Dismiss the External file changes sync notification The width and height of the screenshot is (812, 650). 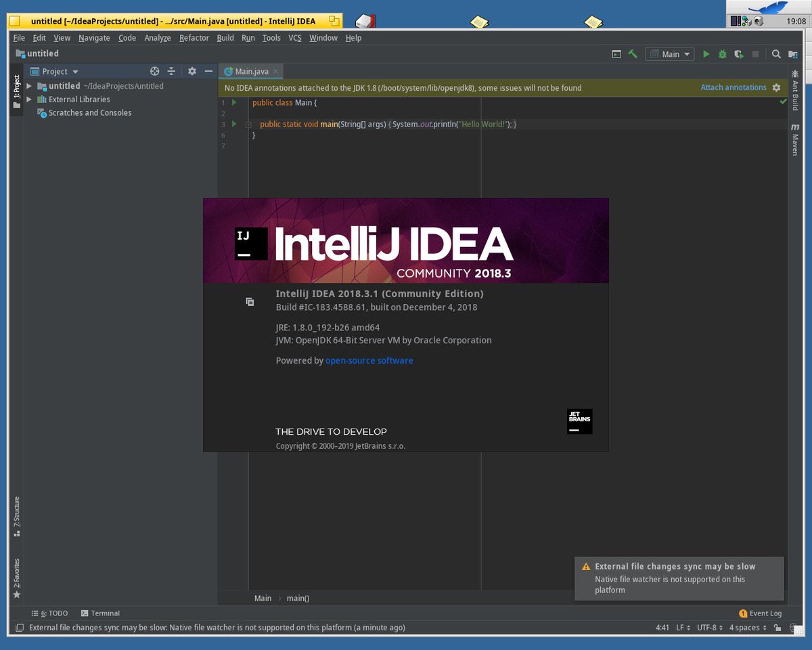(x=679, y=579)
